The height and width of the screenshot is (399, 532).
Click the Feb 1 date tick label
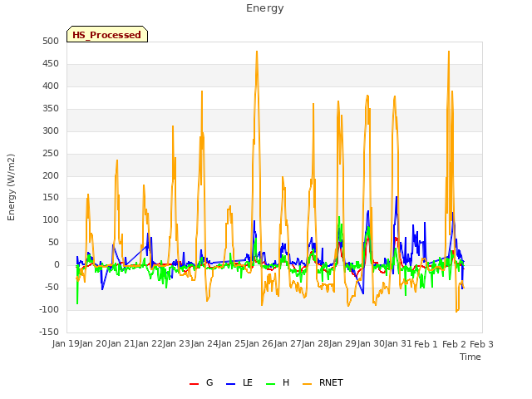point(426,344)
